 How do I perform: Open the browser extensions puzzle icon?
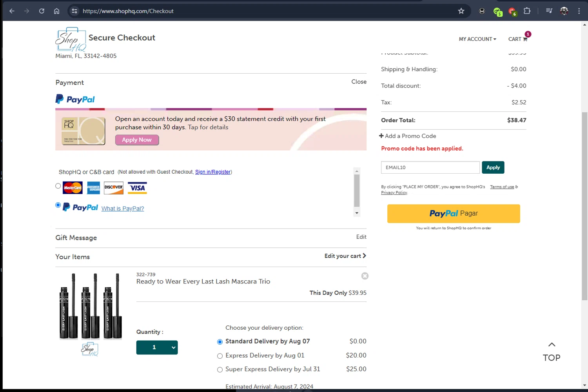coord(527,11)
